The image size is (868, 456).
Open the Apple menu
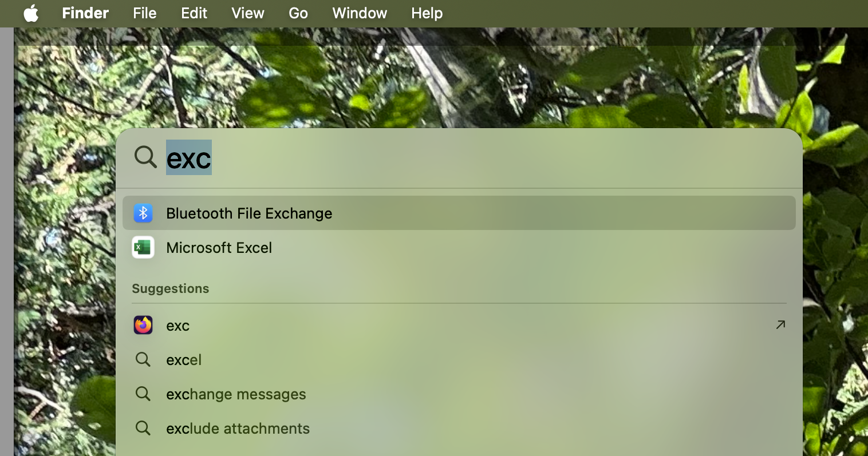31,13
